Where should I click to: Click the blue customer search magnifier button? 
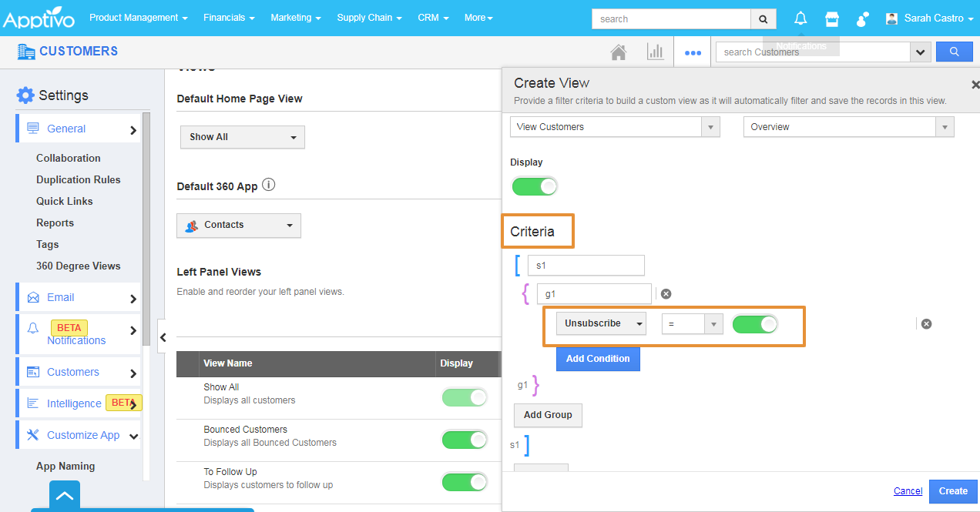point(954,52)
